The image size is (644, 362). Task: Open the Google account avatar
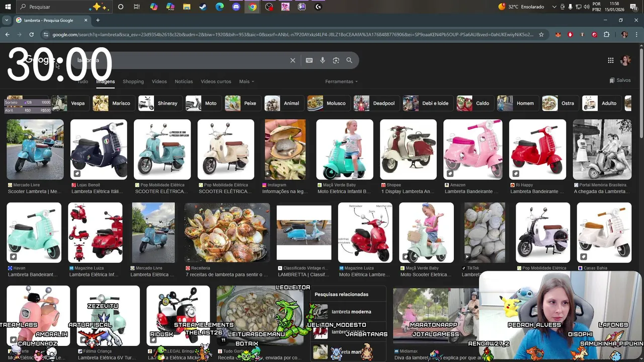tap(625, 60)
